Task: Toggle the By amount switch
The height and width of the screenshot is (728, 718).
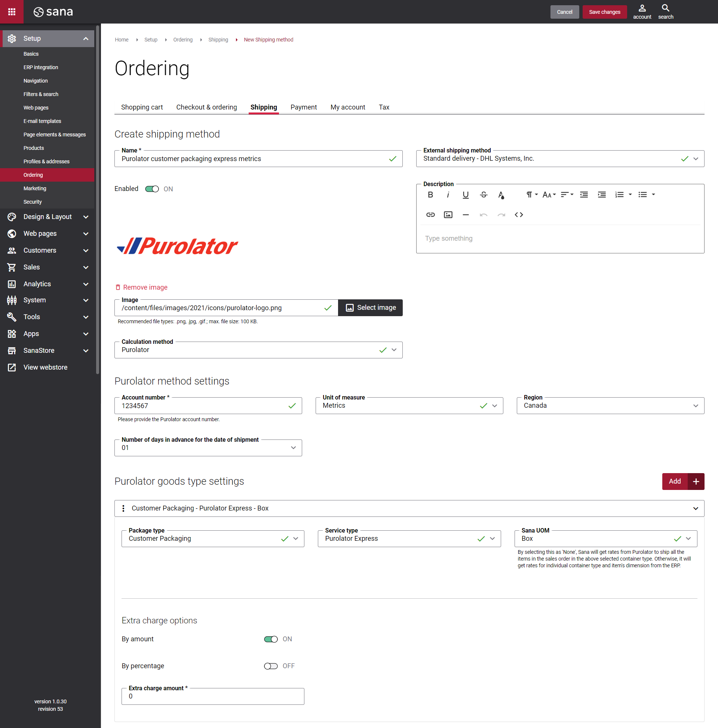Action: [x=271, y=639]
